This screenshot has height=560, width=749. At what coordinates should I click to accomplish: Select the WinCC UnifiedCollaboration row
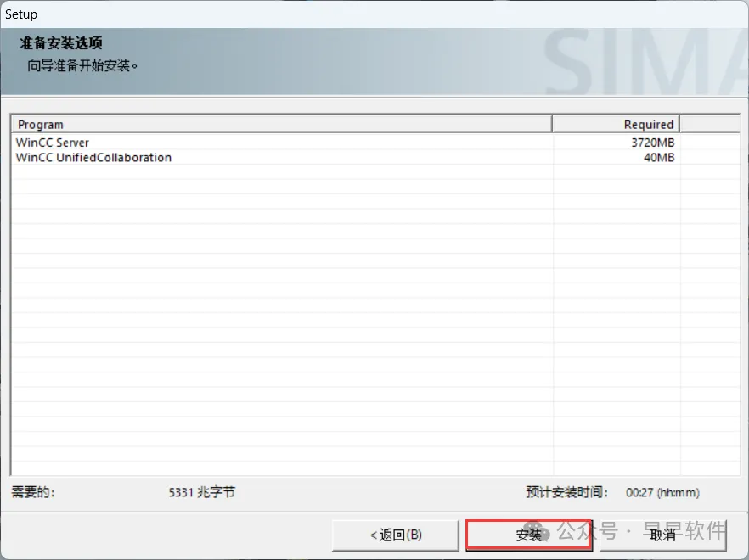(375, 157)
